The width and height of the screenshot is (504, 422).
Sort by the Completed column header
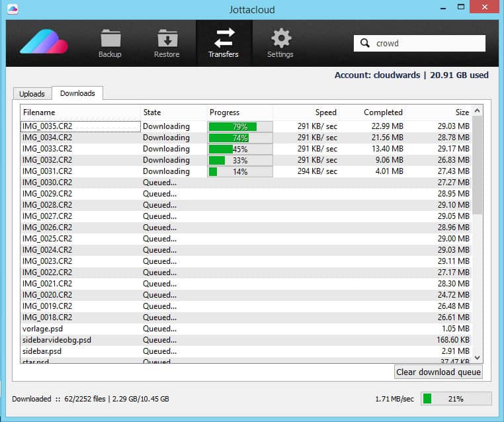click(372, 112)
